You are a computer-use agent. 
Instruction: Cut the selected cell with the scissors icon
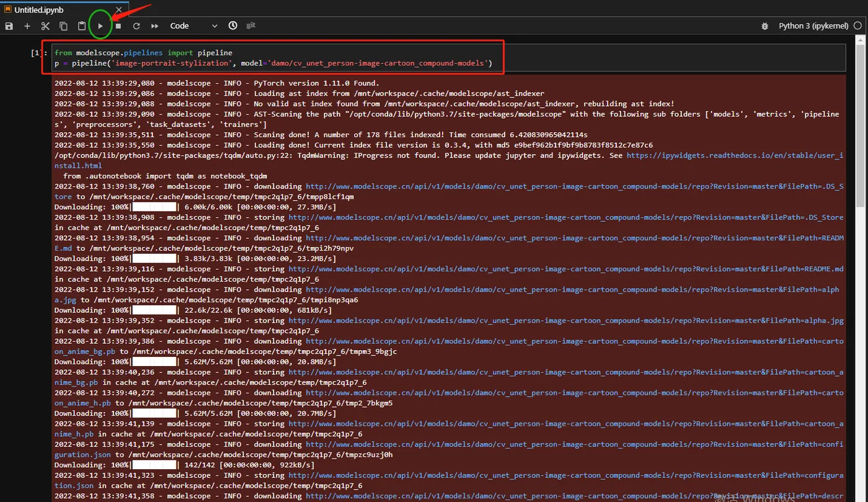45,26
